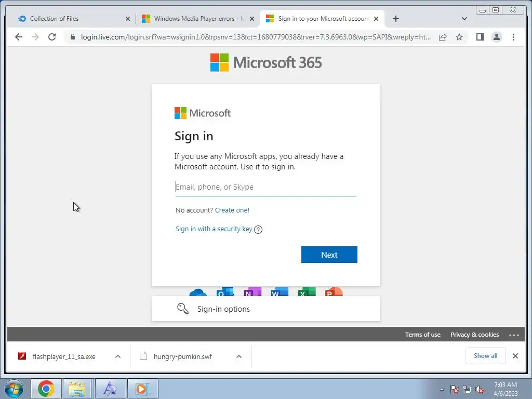Choose Sign in with a security key
This screenshot has height=399, width=532.
point(214,229)
